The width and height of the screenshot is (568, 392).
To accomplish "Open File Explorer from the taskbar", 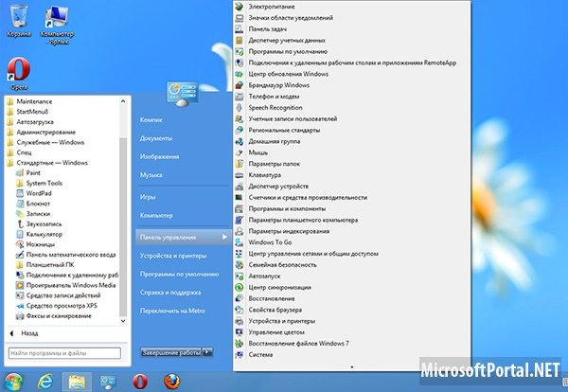I will click(77, 382).
